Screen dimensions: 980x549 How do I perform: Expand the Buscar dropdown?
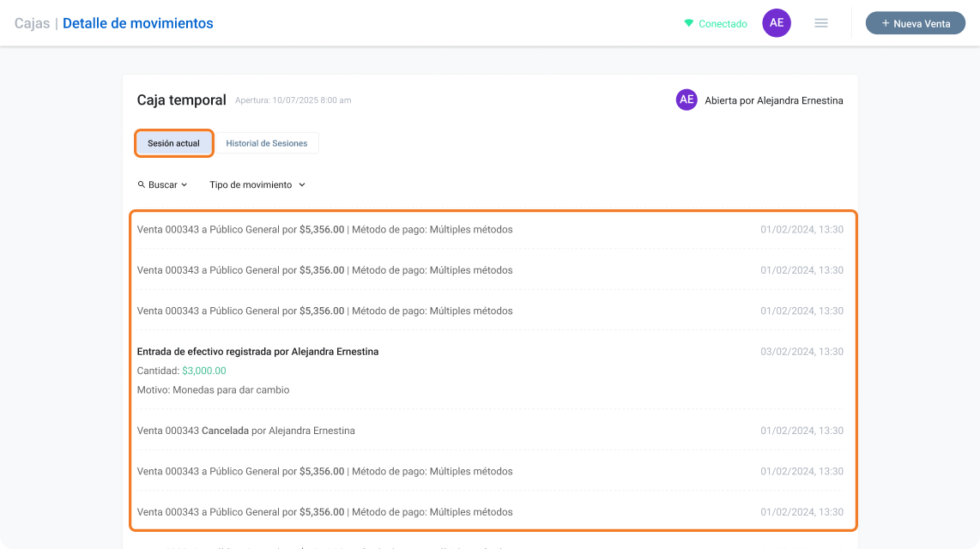coord(162,185)
